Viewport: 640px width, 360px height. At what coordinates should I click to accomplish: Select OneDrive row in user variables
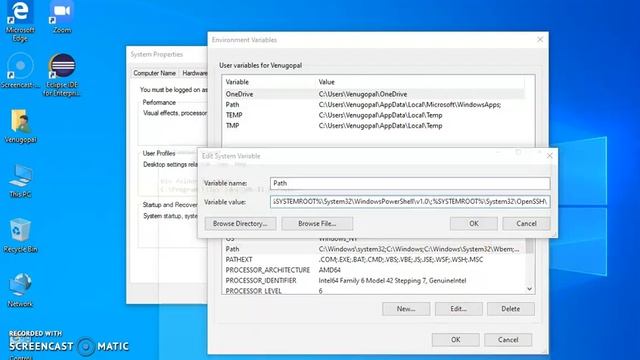pyautogui.click(x=374, y=94)
